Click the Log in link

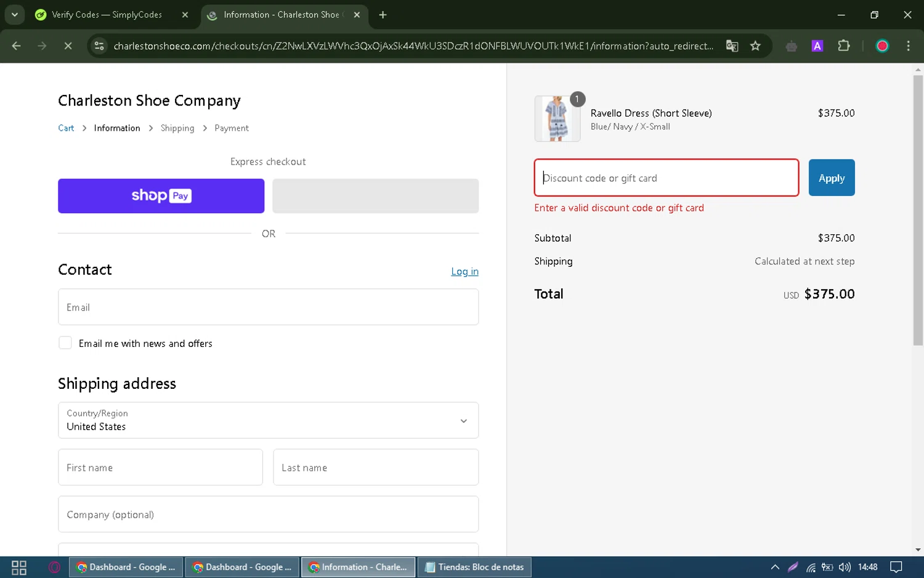(x=464, y=271)
